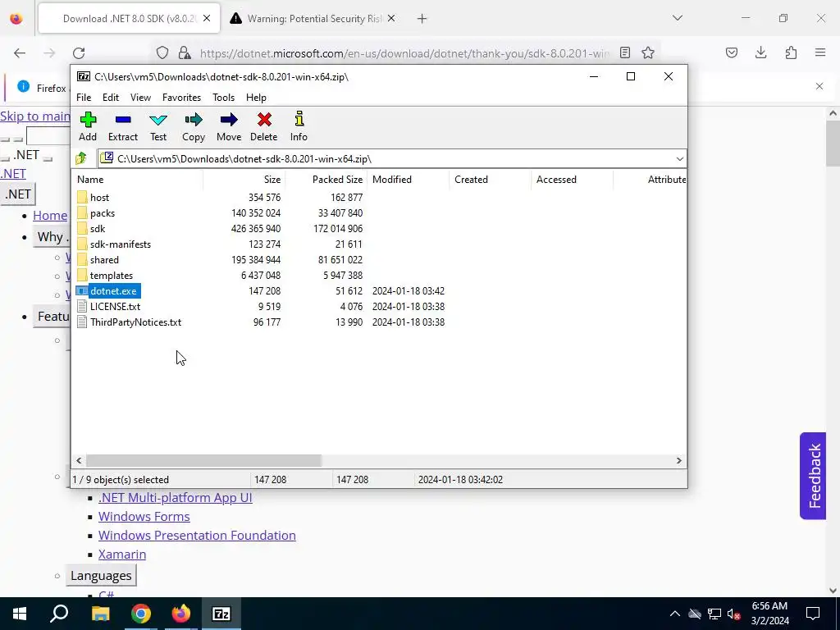Sort list by Name column header
The image size is (840, 630).
137,180
